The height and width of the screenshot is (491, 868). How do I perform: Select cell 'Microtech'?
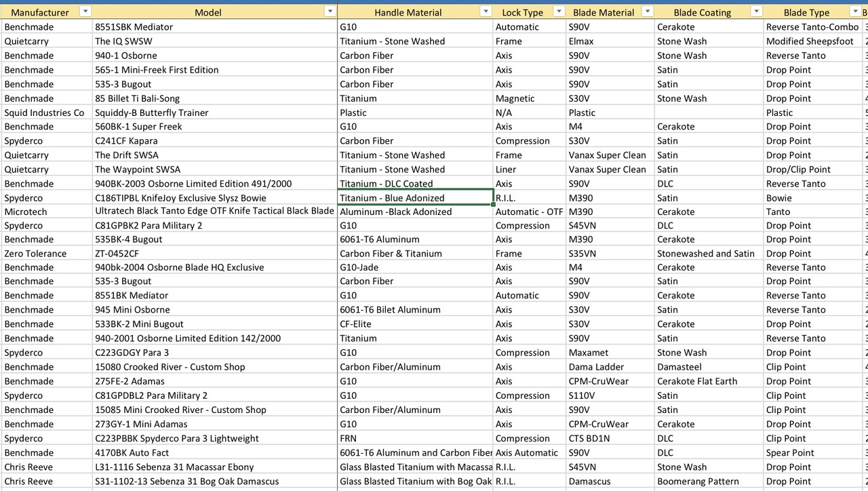point(47,212)
